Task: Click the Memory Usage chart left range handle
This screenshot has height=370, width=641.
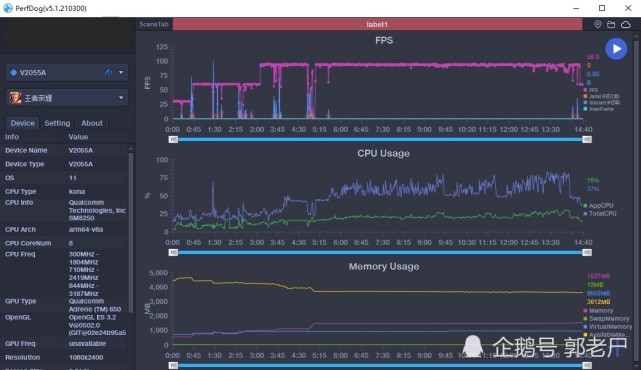Action: (x=173, y=365)
